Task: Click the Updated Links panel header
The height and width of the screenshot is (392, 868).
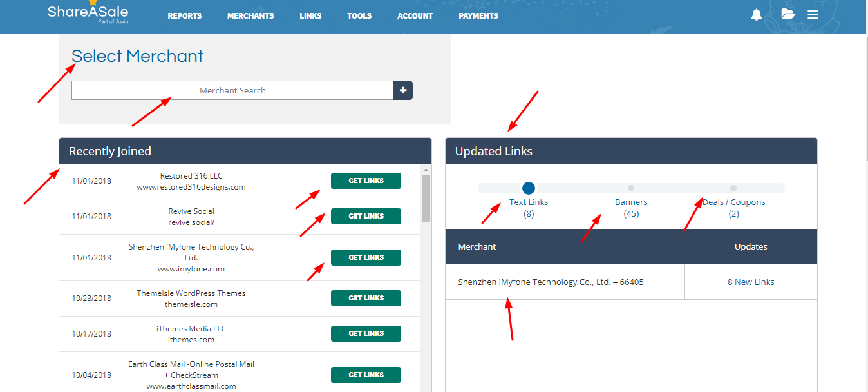Action: 631,151
